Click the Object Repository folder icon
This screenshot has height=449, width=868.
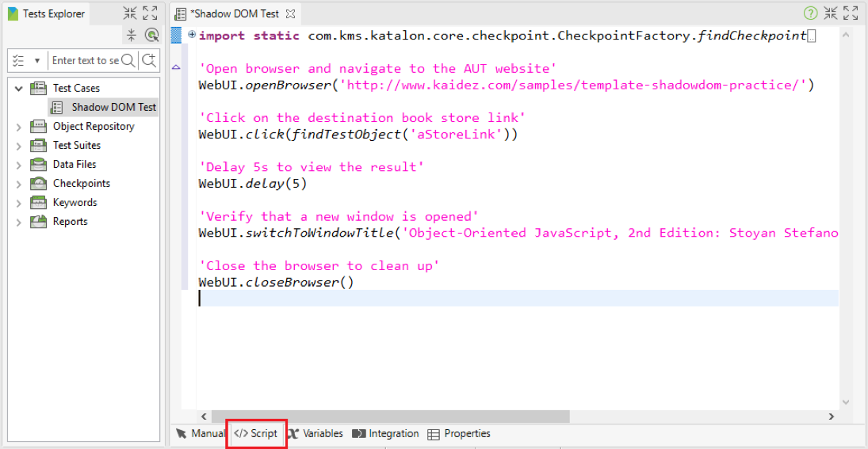pyautogui.click(x=38, y=126)
